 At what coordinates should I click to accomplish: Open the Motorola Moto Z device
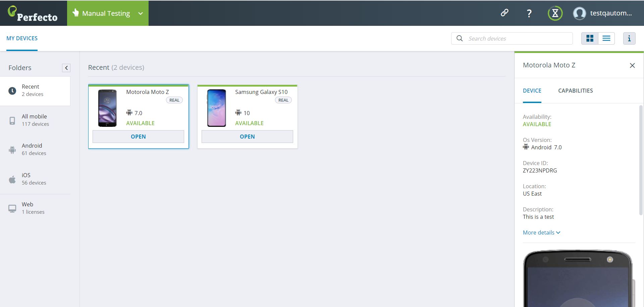[138, 137]
